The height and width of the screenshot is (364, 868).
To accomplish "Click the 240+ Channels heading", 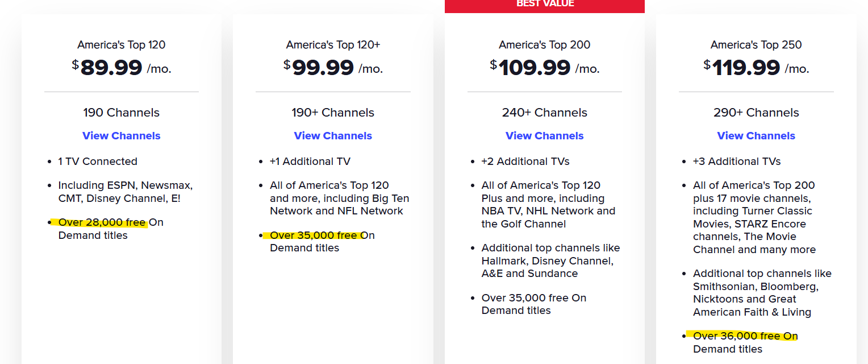I will click(x=544, y=113).
